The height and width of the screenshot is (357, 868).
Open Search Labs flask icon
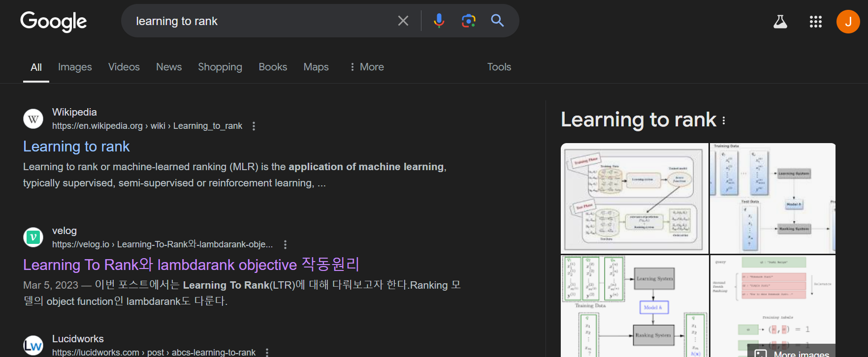point(780,22)
